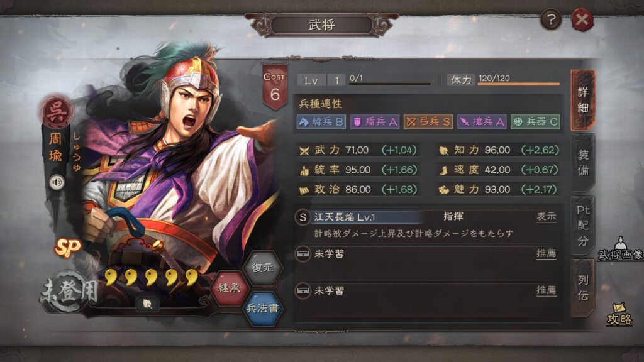Open 推薦 for the first unlearned skill slot
644x362 pixels.
click(547, 254)
